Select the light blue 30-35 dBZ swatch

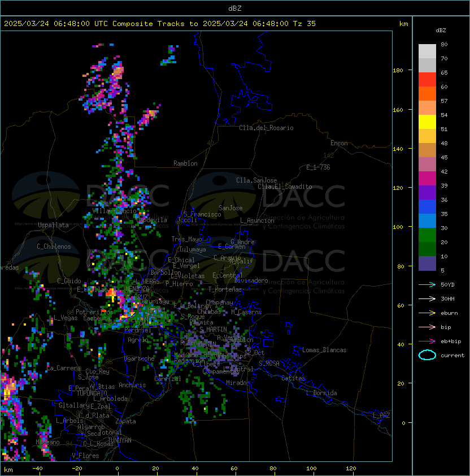click(x=427, y=220)
